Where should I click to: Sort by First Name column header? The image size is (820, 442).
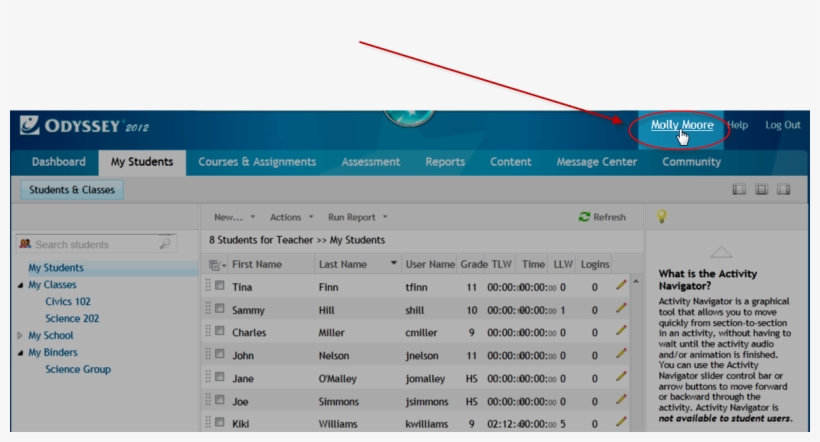click(x=257, y=264)
